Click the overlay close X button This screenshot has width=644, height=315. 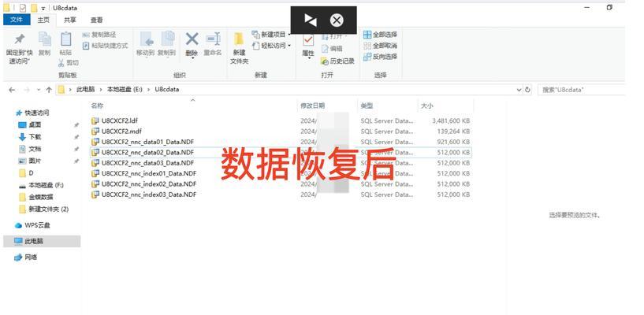click(337, 20)
